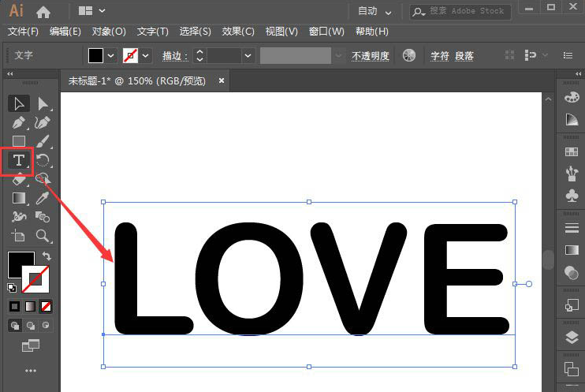Collapse the left toolbar with the double arrows

coord(10,74)
